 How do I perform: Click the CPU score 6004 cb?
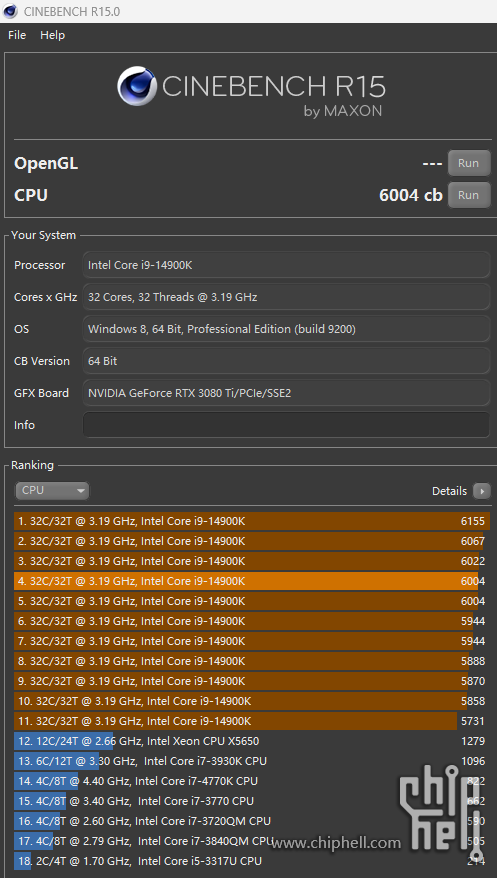[x=411, y=195]
